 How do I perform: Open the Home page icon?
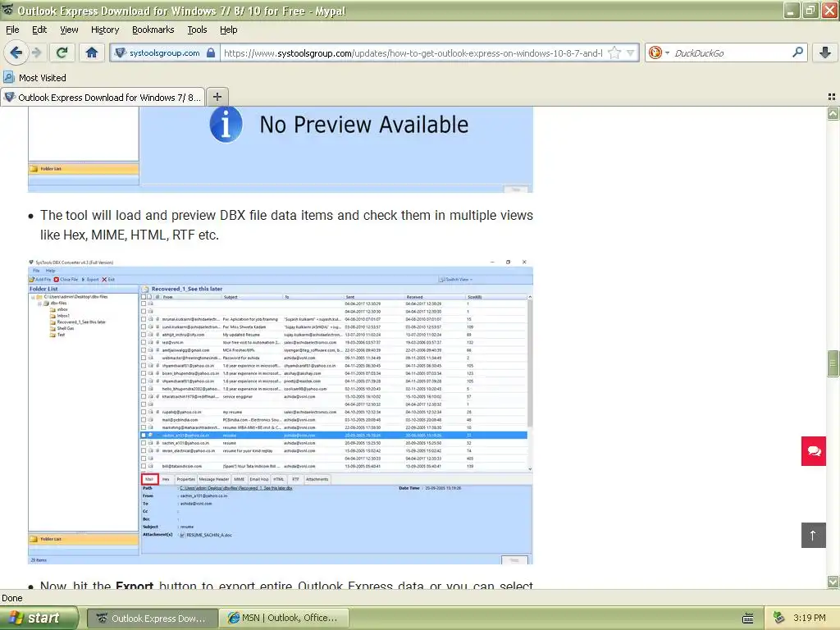92,52
